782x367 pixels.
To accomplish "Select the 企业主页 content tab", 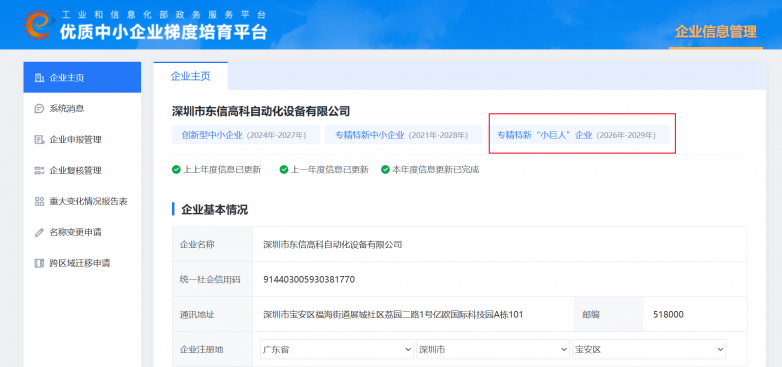I will (x=191, y=76).
